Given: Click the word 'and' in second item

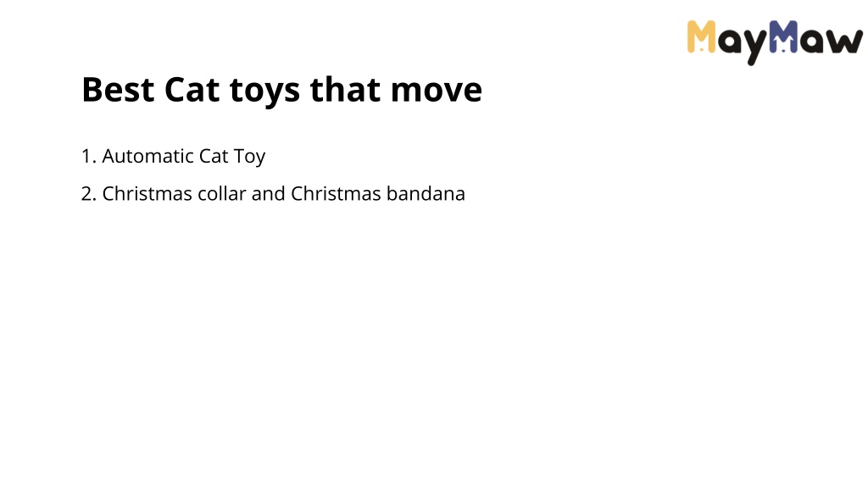Looking at the screenshot, I should (269, 194).
